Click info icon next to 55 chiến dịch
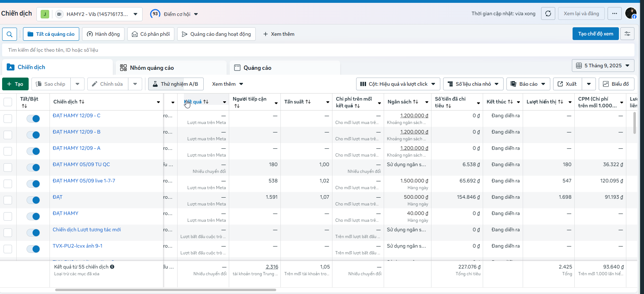 (112, 267)
